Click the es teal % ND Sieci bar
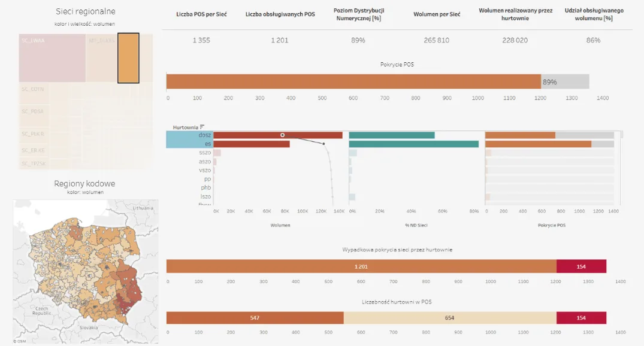 pyautogui.click(x=414, y=144)
